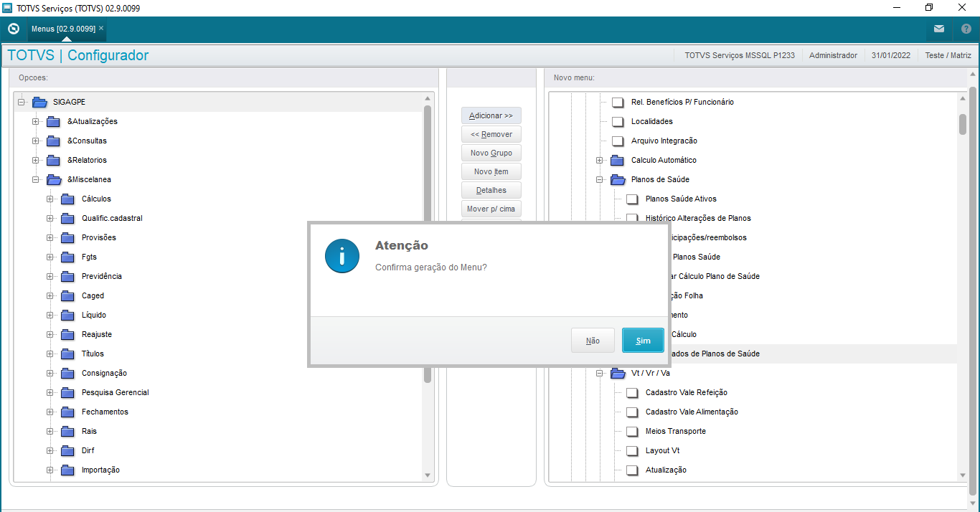Confirm with the Sim button
The image size is (980, 512).
643,341
